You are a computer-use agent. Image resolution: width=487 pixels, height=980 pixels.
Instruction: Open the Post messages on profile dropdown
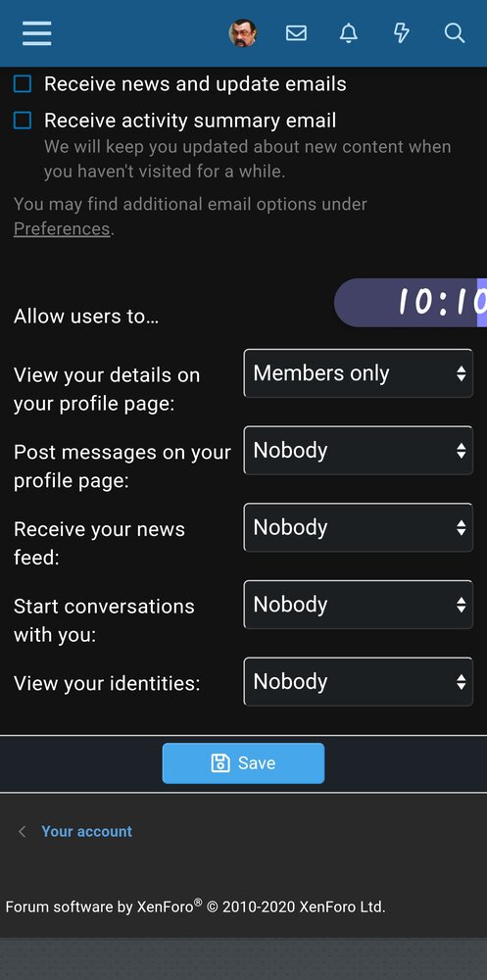coord(359,450)
